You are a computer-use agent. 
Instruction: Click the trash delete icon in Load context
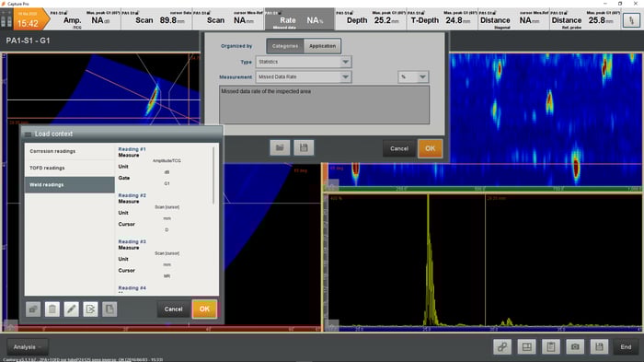pos(52,309)
